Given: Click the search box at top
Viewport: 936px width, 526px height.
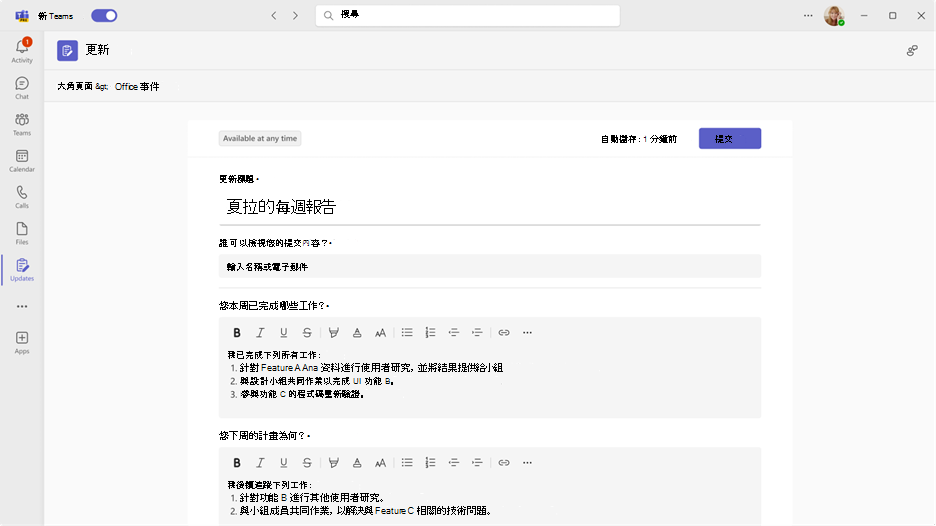Looking at the screenshot, I should [x=467, y=16].
